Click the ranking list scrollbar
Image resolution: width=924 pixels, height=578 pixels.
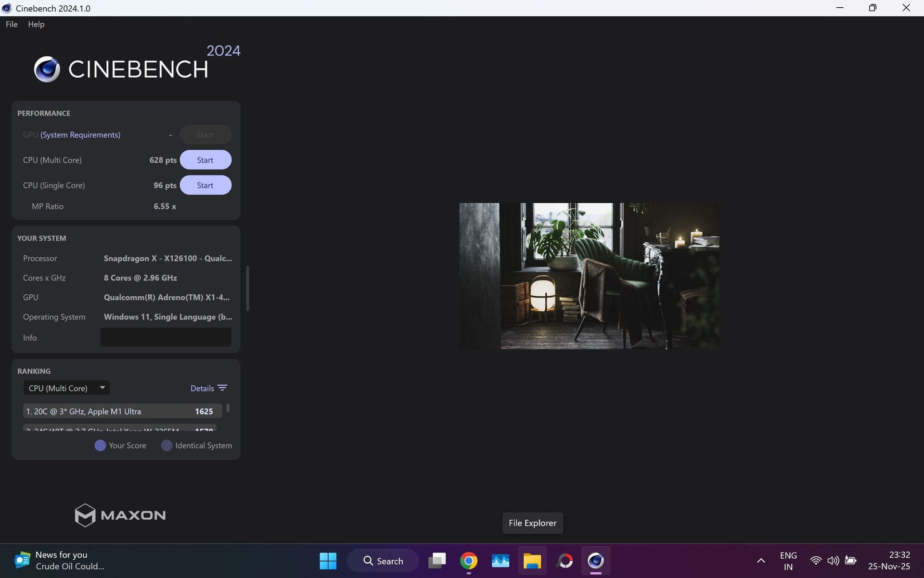pyautogui.click(x=228, y=408)
